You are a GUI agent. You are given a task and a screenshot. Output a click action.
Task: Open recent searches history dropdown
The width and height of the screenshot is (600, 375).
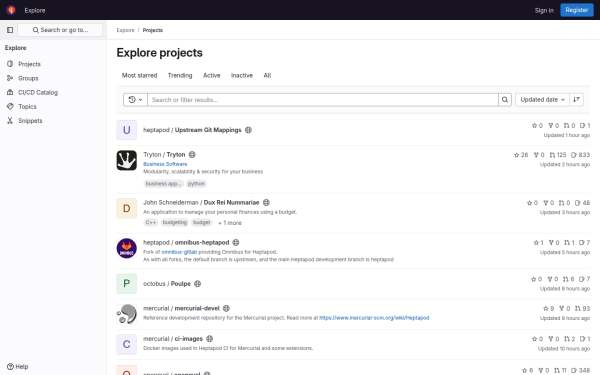[135, 100]
